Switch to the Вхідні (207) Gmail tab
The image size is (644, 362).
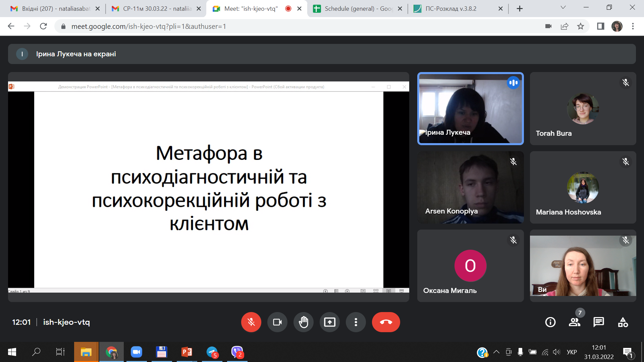pyautogui.click(x=55, y=9)
